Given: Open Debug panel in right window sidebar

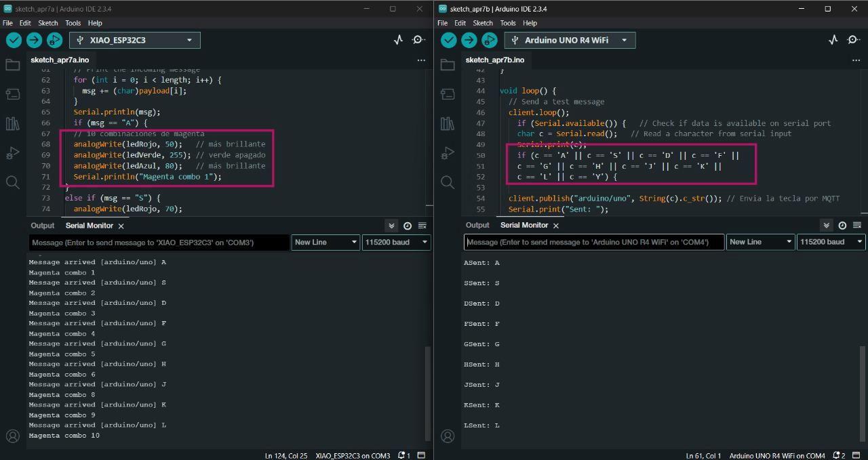Looking at the screenshot, I should point(448,152).
